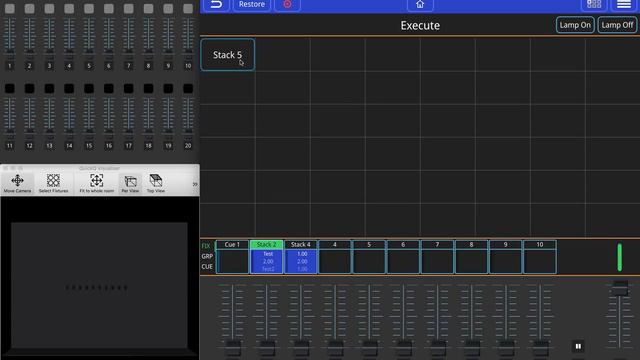Switch to Per View in the visualiser
The width and height of the screenshot is (640, 360).
click(x=130, y=183)
